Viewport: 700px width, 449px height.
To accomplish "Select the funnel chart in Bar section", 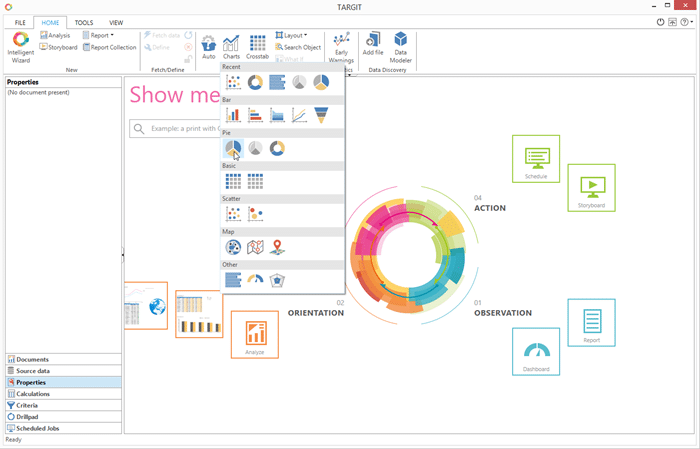I will coord(321,115).
